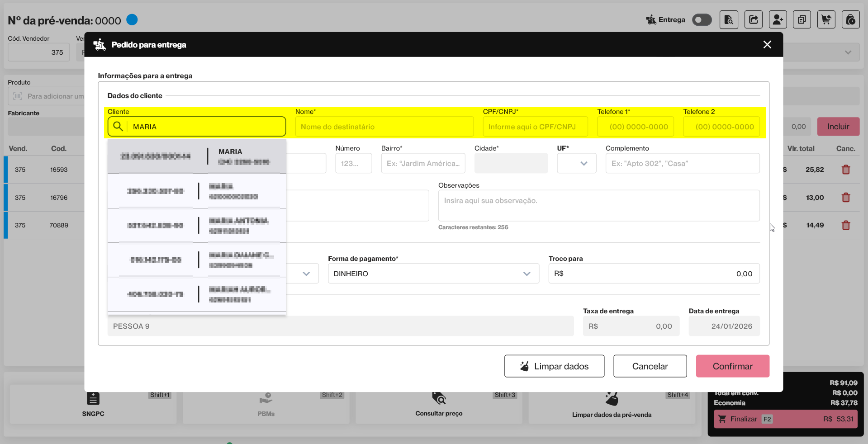
Task: Click the copy documents icon button
Action: (x=802, y=20)
